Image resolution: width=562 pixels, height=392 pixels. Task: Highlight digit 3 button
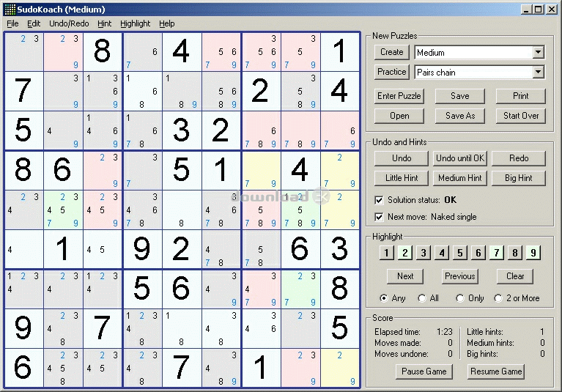click(424, 253)
